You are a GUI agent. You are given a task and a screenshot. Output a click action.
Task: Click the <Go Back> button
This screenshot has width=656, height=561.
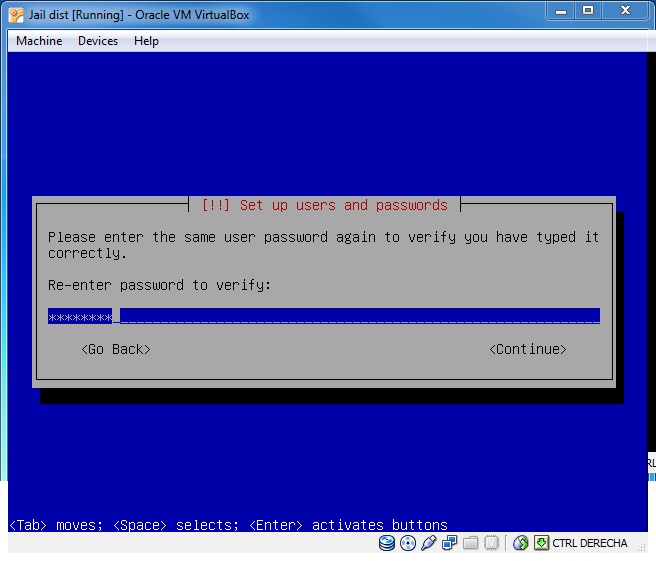115,349
